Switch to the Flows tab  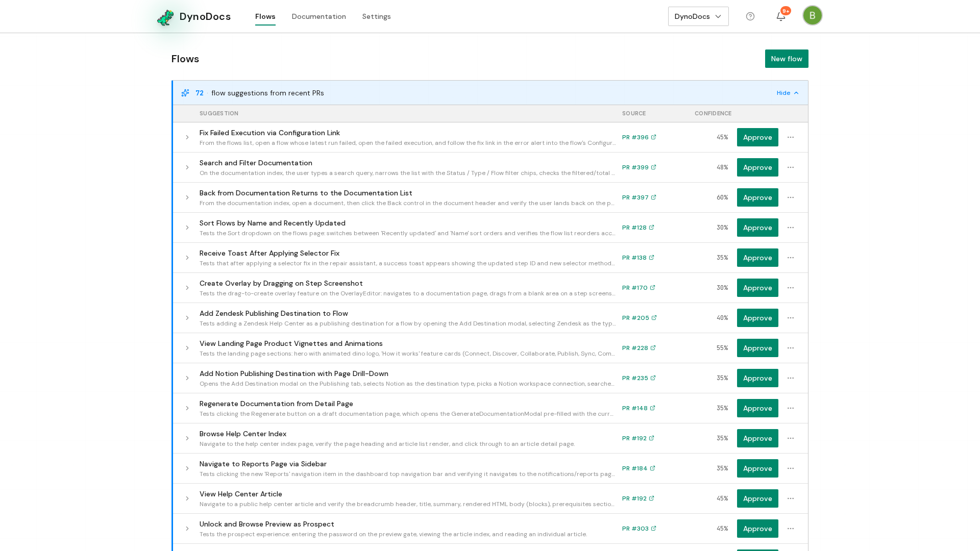[x=265, y=16]
